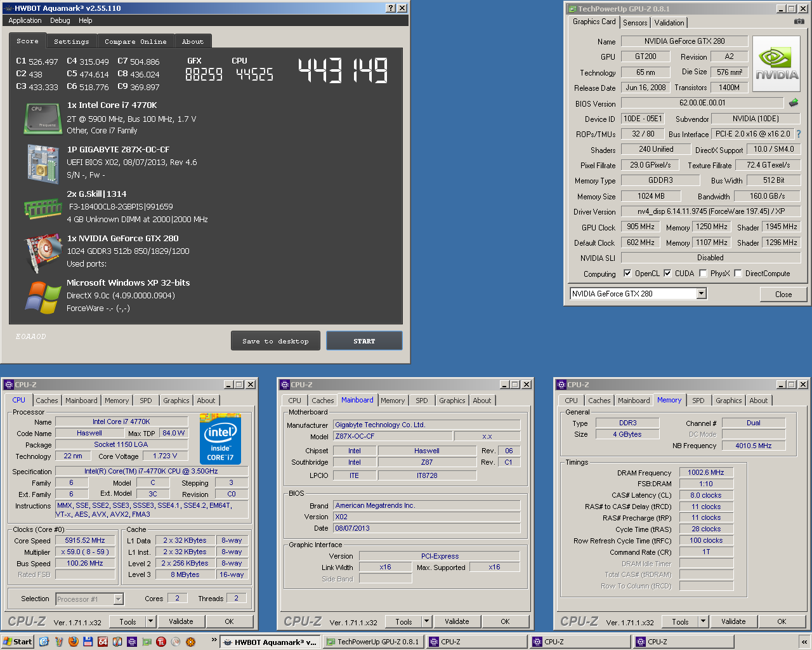Launch the red circle T icon in quick launch
This screenshot has height=650, width=812.
[x=161, y=642]
